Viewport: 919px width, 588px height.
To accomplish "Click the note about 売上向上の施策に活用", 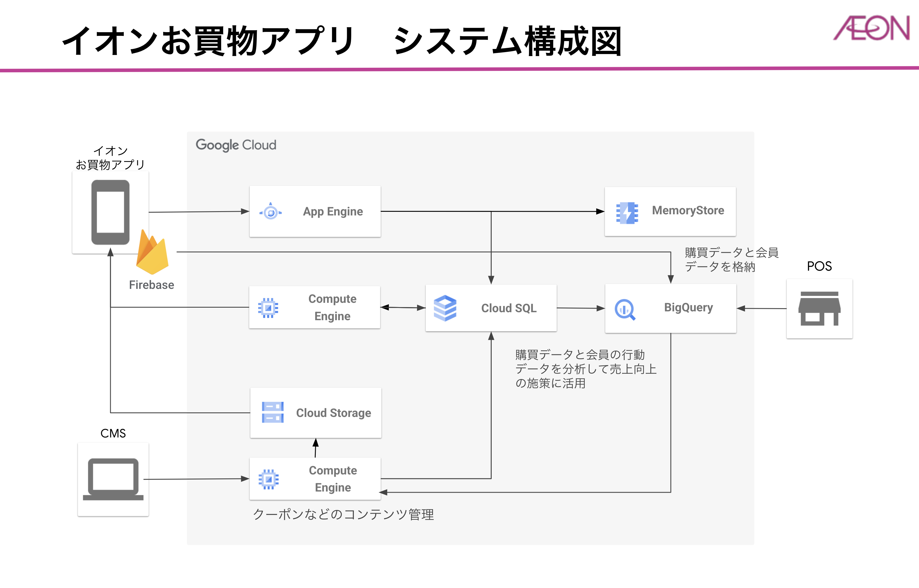I will pos(586,369).
